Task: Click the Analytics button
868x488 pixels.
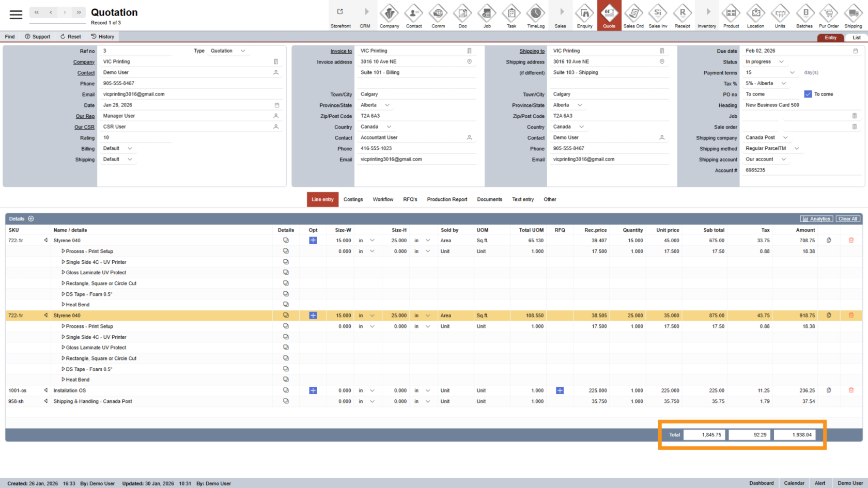Action: point(816,219)
